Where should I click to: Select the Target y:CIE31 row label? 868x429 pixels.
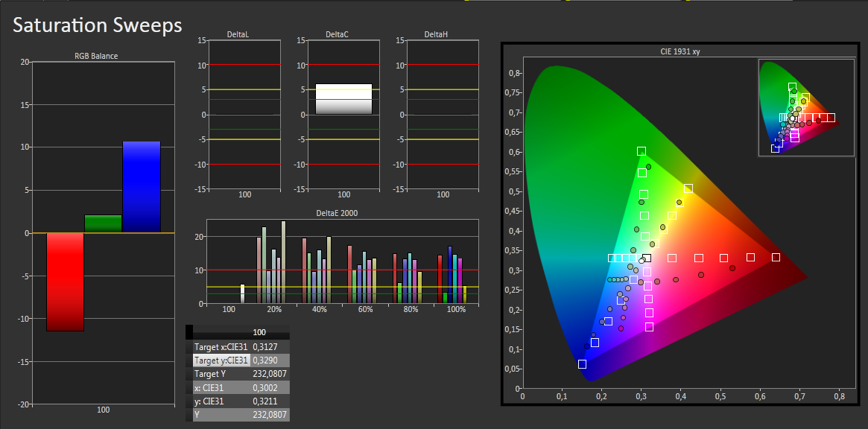tap(221, 360)
